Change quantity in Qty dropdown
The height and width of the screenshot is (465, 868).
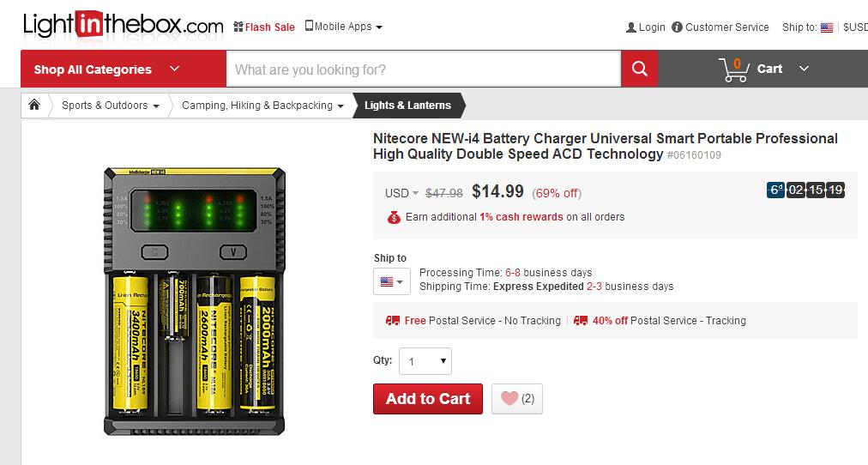(x=425, y=361)
